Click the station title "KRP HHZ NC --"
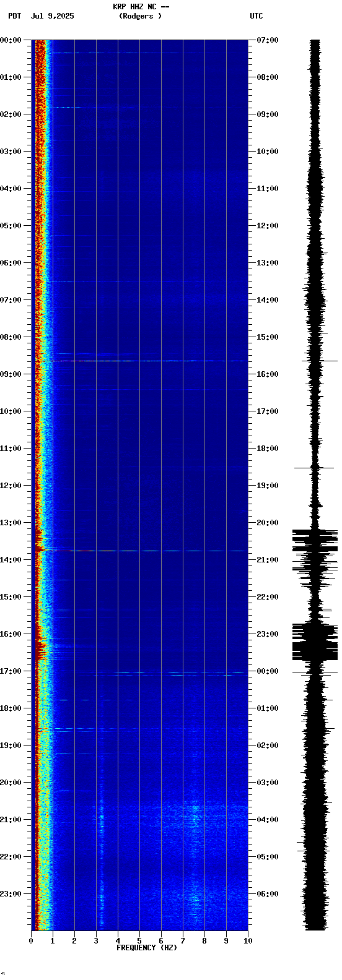 pyautogui.click(x=141, y=7)
